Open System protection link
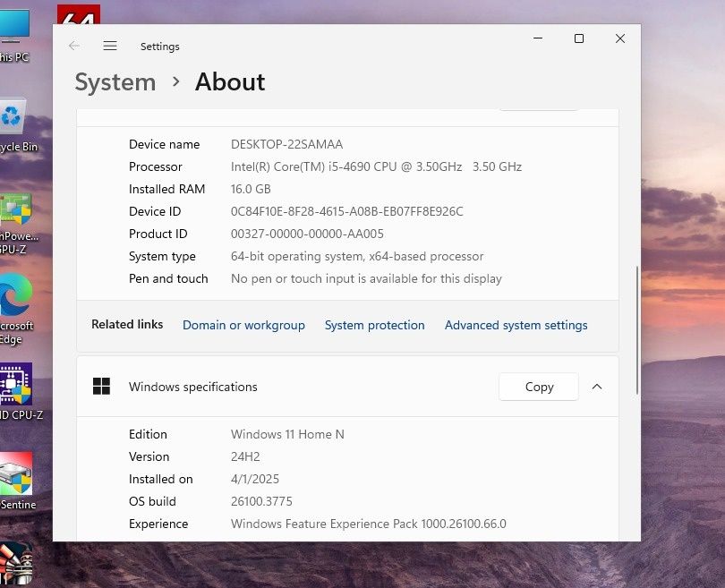The width and height of the screenshot is (725, 588). tap(374, 325)
